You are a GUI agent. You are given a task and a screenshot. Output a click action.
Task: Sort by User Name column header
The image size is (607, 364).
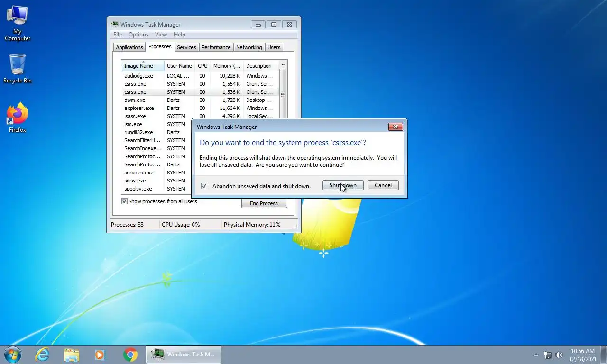180,66
